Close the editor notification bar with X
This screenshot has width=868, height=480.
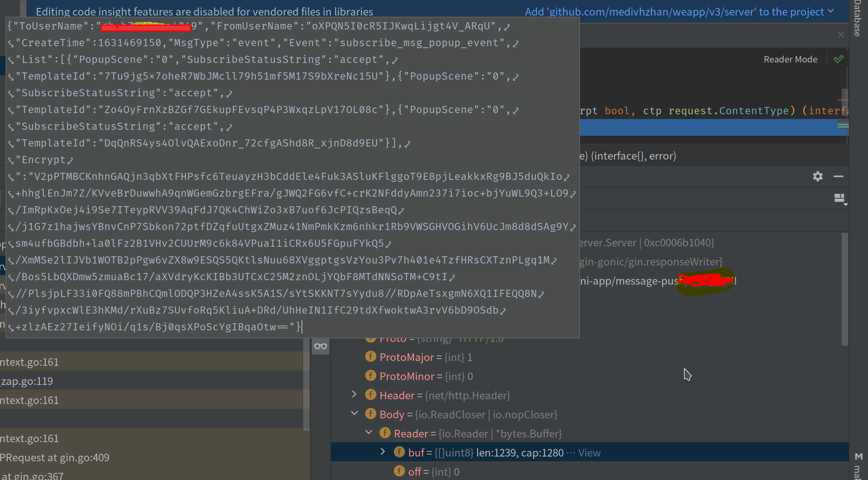pos(841,35)
